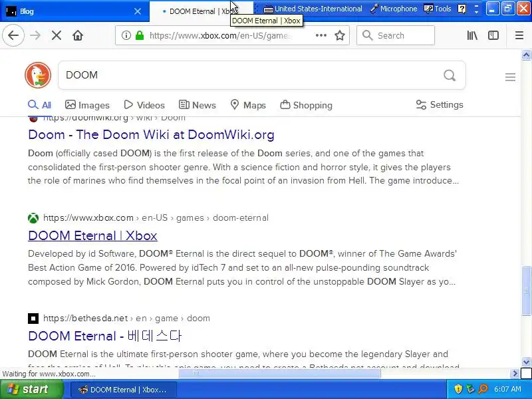Click the vertical scrollbar thumb

coord(526,291)
